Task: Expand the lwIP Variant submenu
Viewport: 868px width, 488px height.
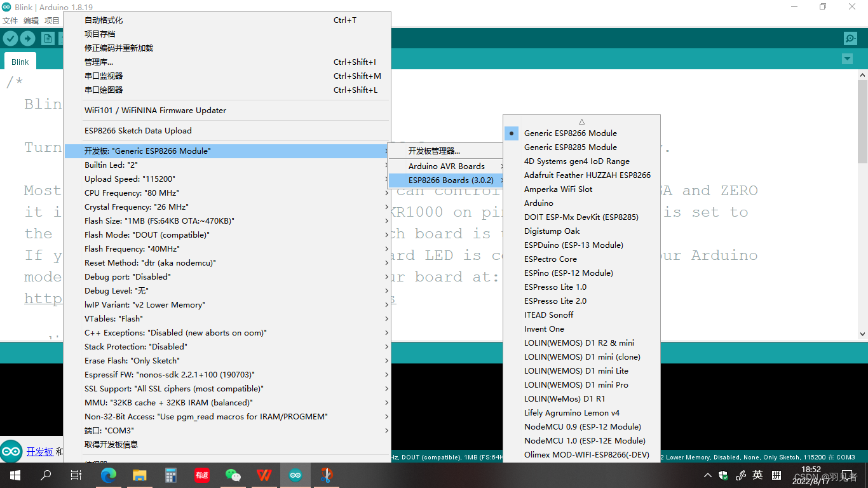Action: click(227, 305)
